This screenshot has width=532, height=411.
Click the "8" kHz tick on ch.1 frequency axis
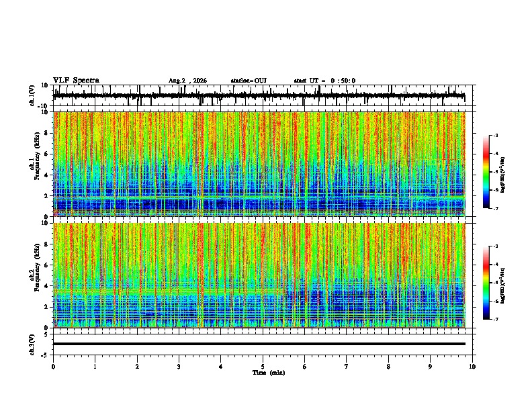[46, 133]
